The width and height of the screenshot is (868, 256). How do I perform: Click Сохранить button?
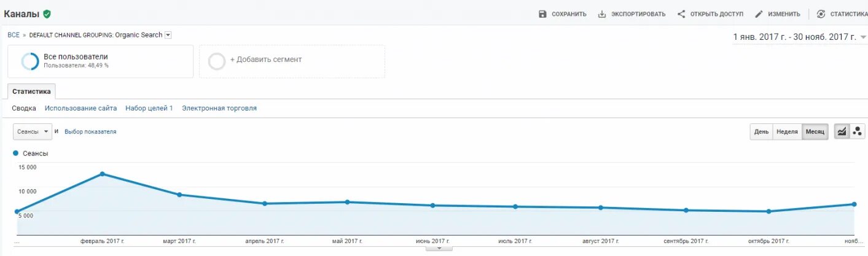click(x=563, y=14)
